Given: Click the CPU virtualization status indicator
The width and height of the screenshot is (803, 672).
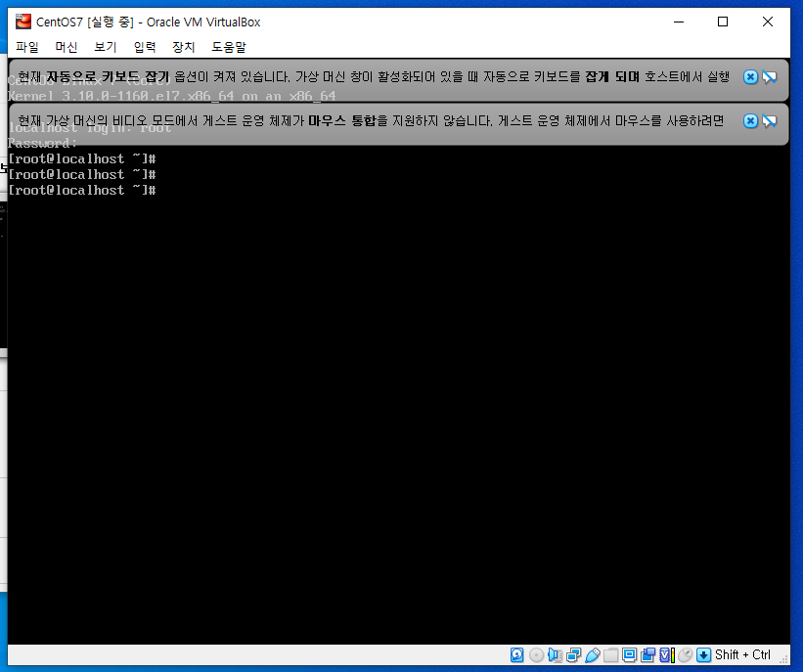Looking at the screenshot, I should tap(667, 655).
